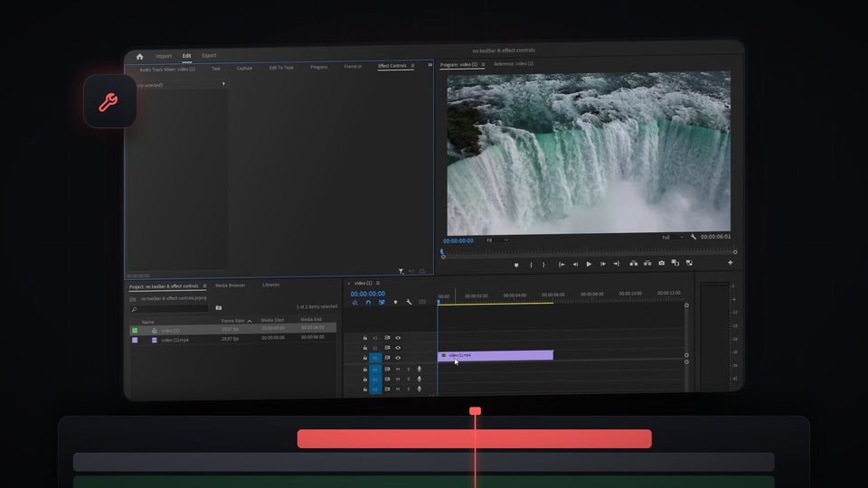Open the Effect Controls panel menu
The height and width of the screenshot is (488, 868).
(413, 66)
